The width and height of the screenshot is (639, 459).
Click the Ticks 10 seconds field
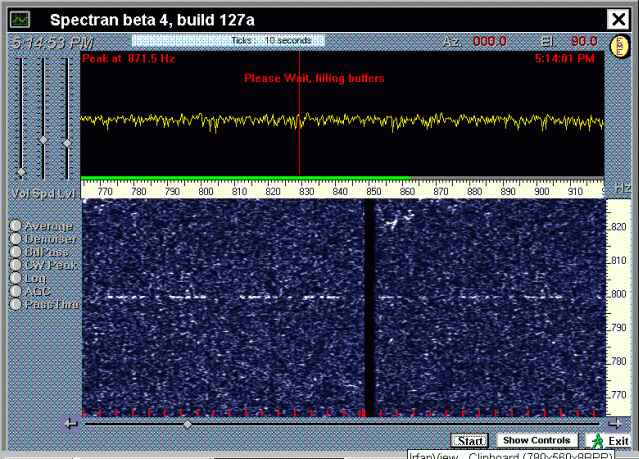tap(228, 41)
